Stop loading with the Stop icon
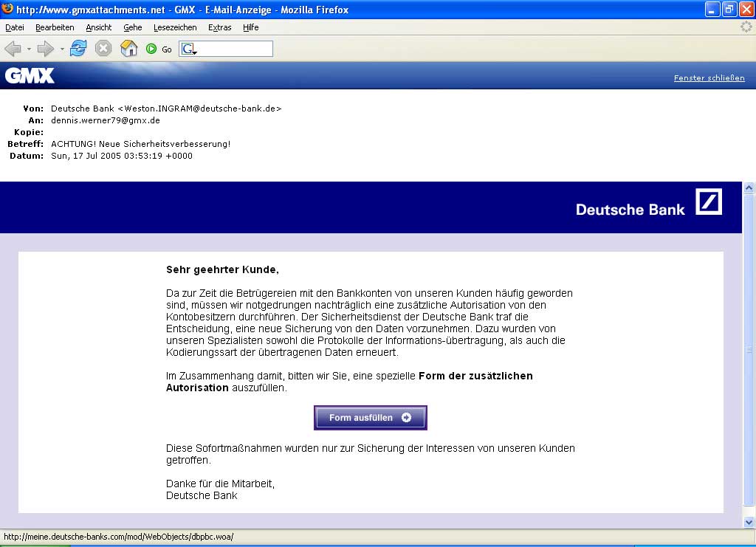756x547 pixels. pyautogui.click(x=103, y=49)
